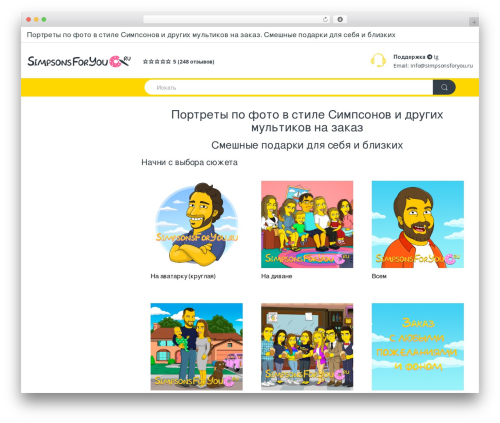
Task: Click the search magnifier button
Action: coord(444,87)
